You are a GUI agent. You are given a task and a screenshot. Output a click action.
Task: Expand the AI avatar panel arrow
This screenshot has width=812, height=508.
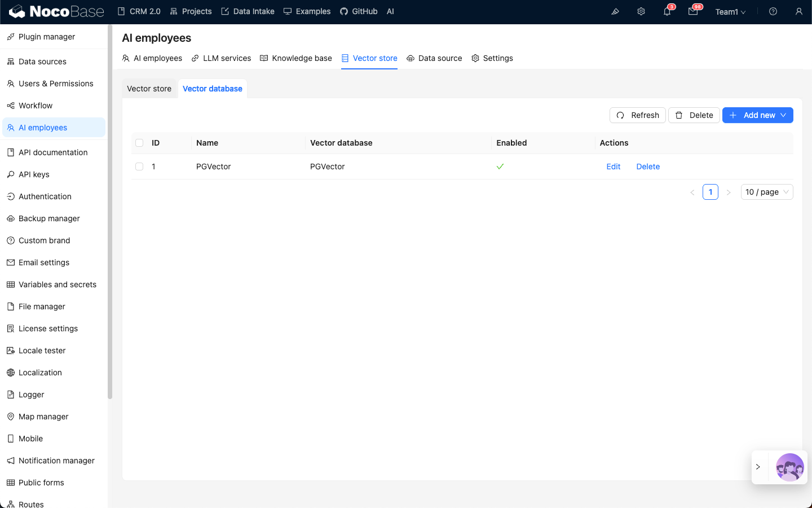(758, 467)
